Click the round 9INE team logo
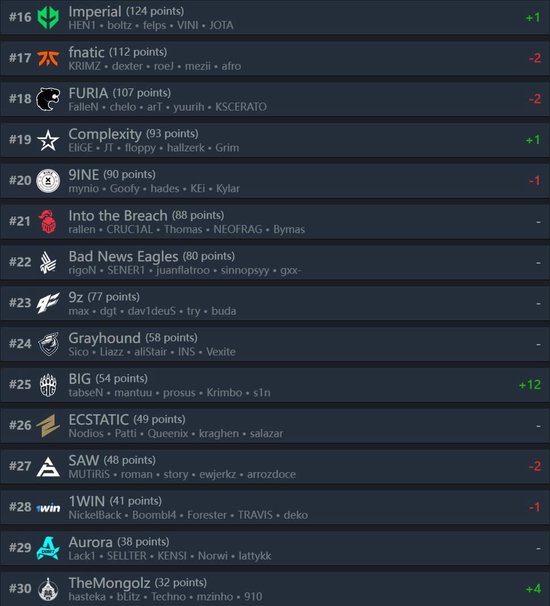 tap(48, 180)
